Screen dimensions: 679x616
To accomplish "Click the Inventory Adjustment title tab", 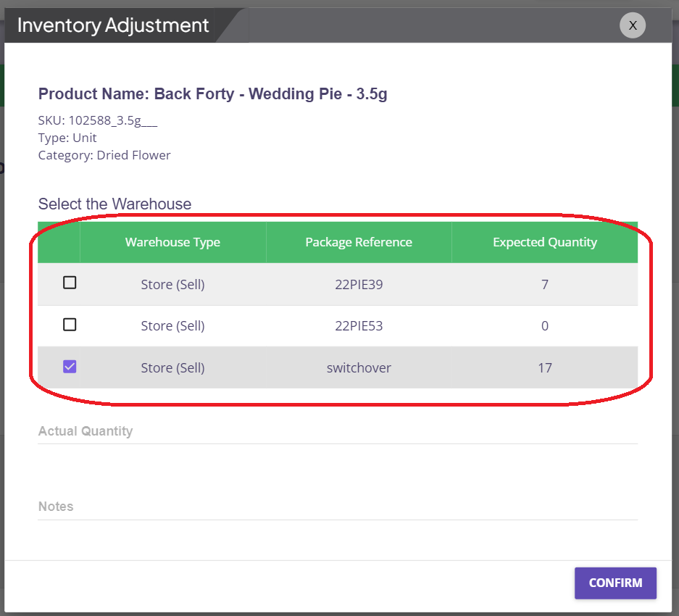I will tap(113, 25).
